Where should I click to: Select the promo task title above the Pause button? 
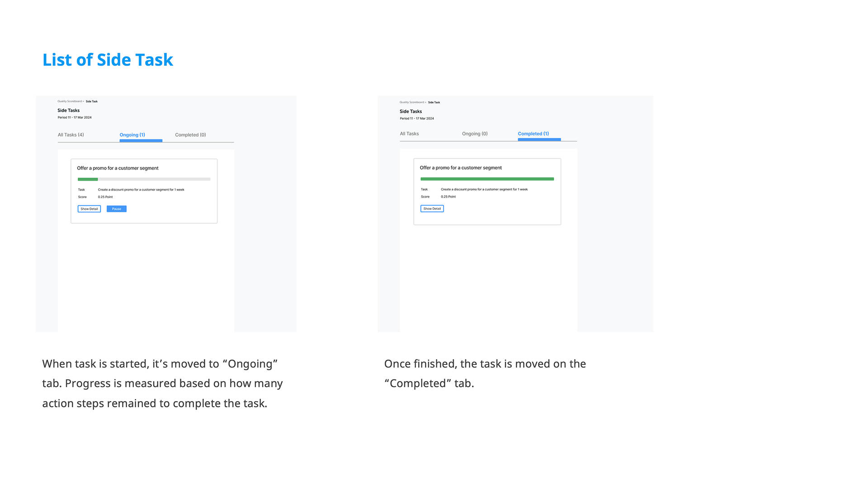(118, 168)
